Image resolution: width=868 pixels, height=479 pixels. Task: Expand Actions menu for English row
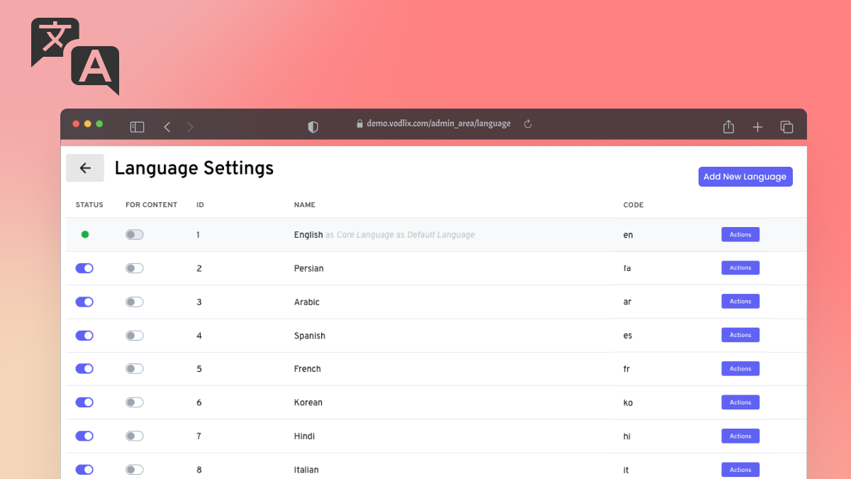pyautogui.click(x=740, y=235)
